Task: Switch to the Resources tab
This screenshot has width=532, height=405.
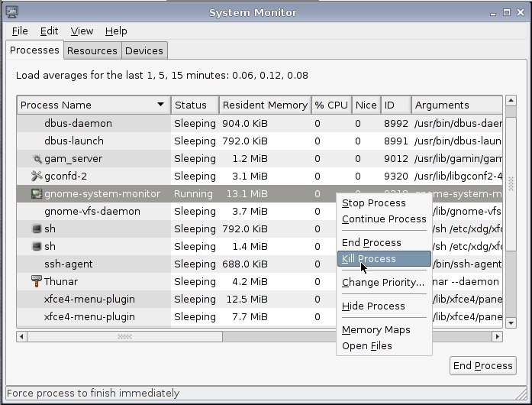Action: (92, 50)
